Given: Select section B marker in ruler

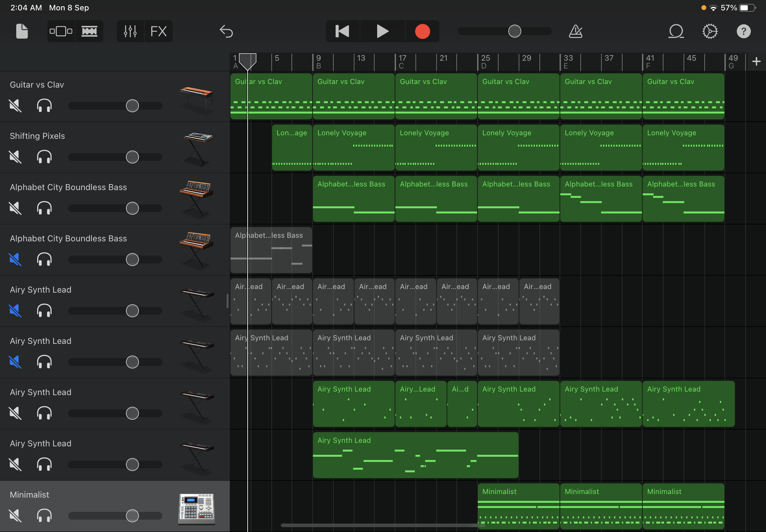Looking at the screenshot, I should (x=319, y=65).
